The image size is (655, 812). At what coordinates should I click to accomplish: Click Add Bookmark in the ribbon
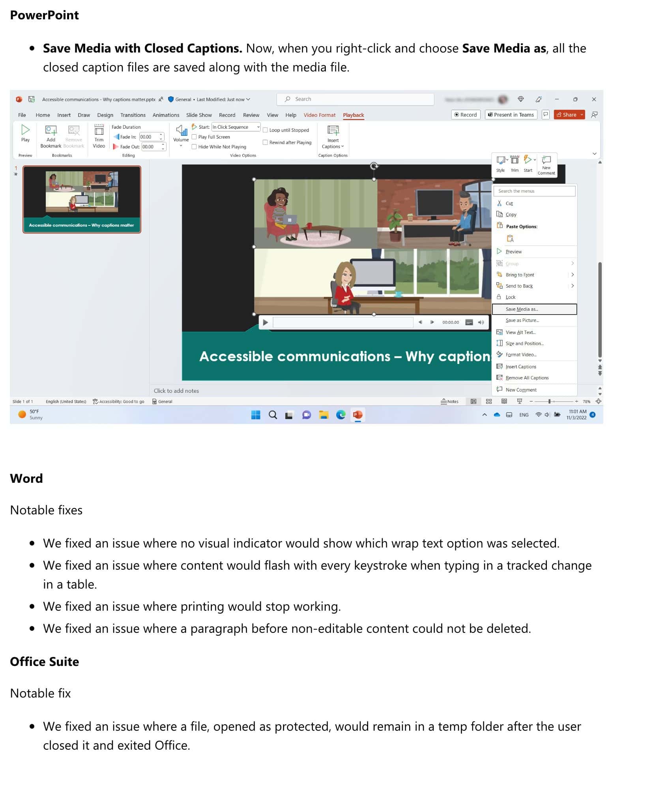(51, 136)
